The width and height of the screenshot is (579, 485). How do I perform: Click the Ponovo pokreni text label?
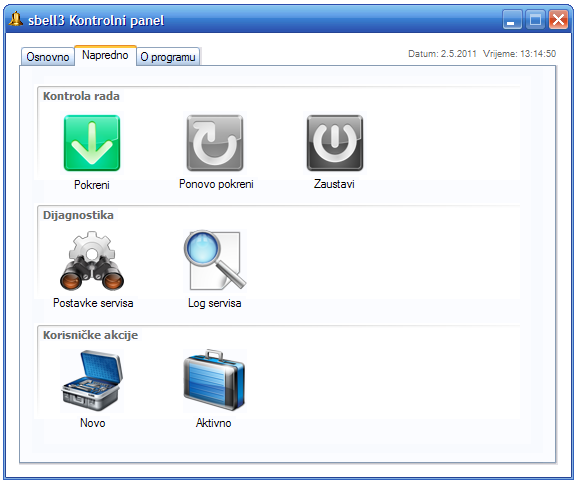pos(216,184)
